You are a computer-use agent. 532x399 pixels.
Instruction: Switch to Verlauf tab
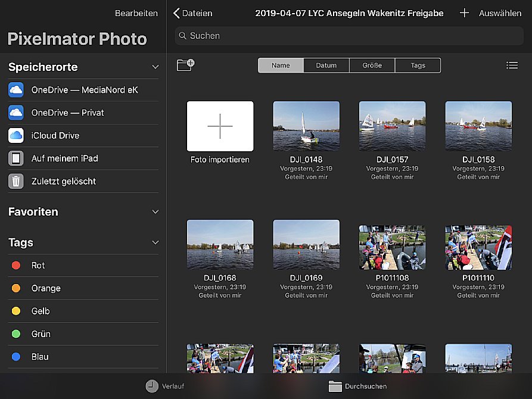[x=161, y=386]
